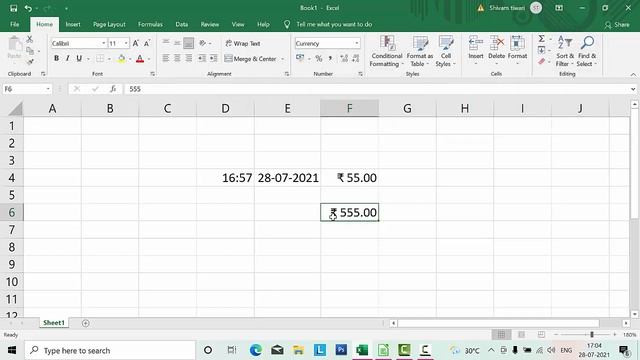Set top vertical alignment
This screenshot has width=640, height=360.
(166, 43)
